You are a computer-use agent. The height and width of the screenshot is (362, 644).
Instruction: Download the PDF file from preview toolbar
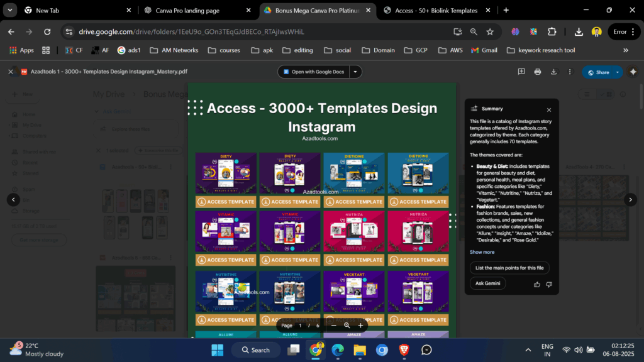tap(553, 72)
